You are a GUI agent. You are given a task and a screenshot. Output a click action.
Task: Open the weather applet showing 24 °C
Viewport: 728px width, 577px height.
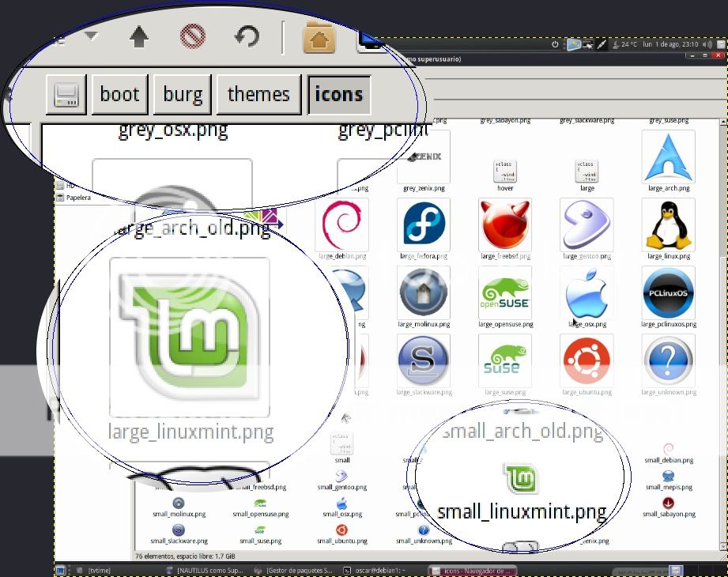(x=624, y=44)
